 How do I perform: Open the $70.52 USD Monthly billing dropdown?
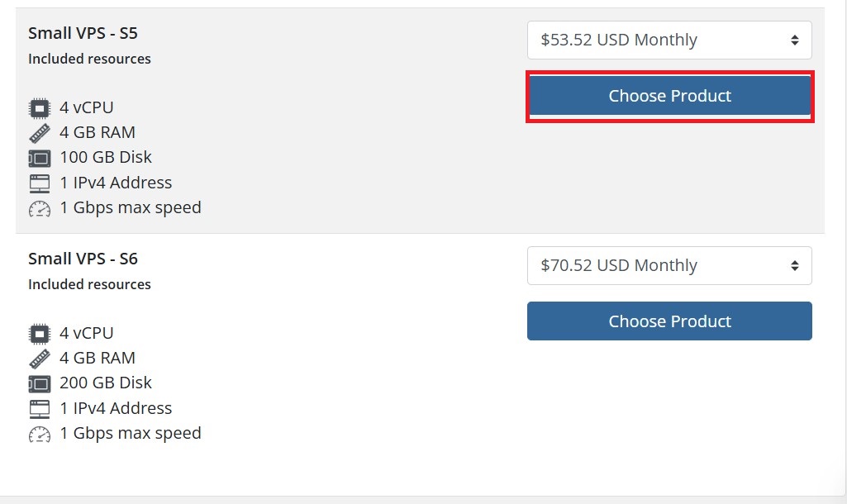click(669, 266)
